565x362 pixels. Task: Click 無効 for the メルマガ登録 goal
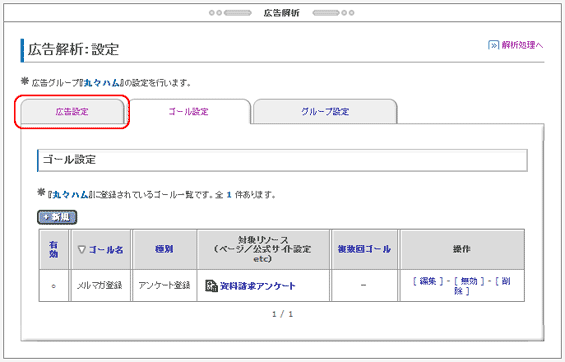(469, 281)
